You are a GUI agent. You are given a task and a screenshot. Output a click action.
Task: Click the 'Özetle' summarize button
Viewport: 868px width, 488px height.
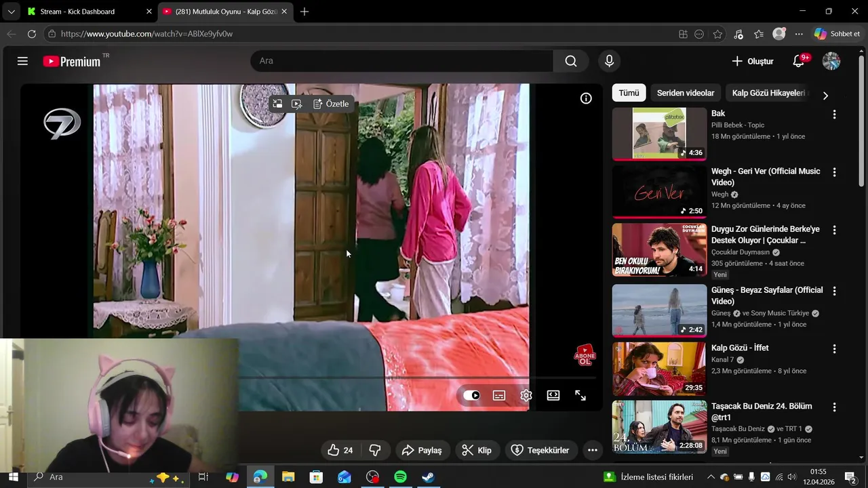point(331,104)
